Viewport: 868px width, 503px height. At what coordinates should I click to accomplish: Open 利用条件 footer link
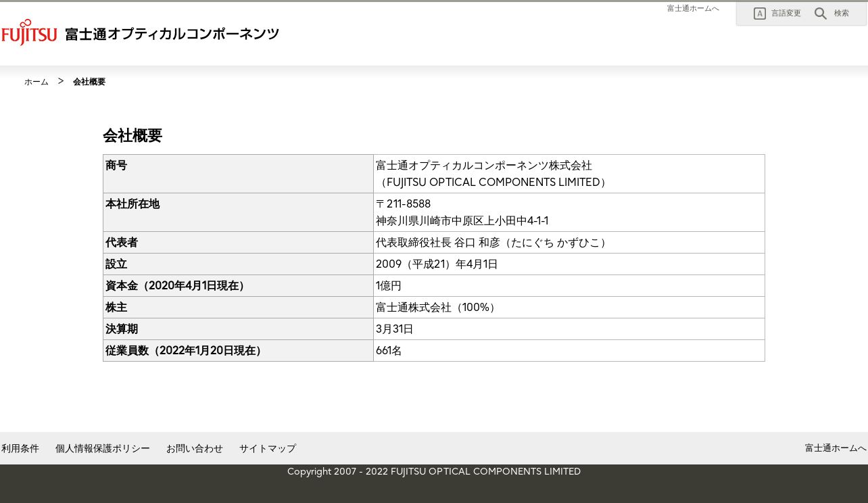pyautogui.click(x=20, y=448)
